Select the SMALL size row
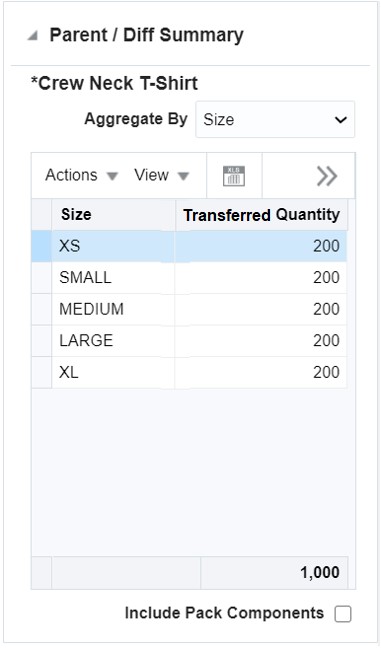Viewport: 381px width, 648px height. pyautogui.click(x=189, y=278)
